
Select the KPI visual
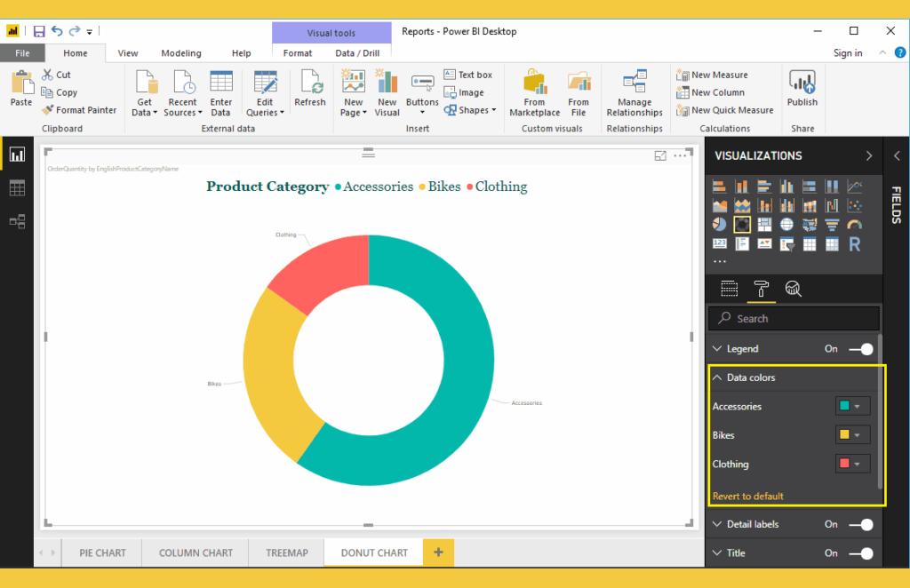point(764,244)
